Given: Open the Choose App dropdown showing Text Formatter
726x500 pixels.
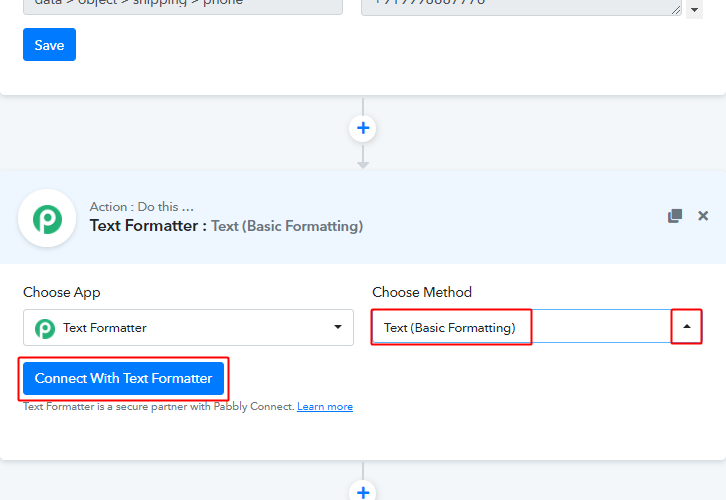Looking at the screenshot, I should (188, 327).
